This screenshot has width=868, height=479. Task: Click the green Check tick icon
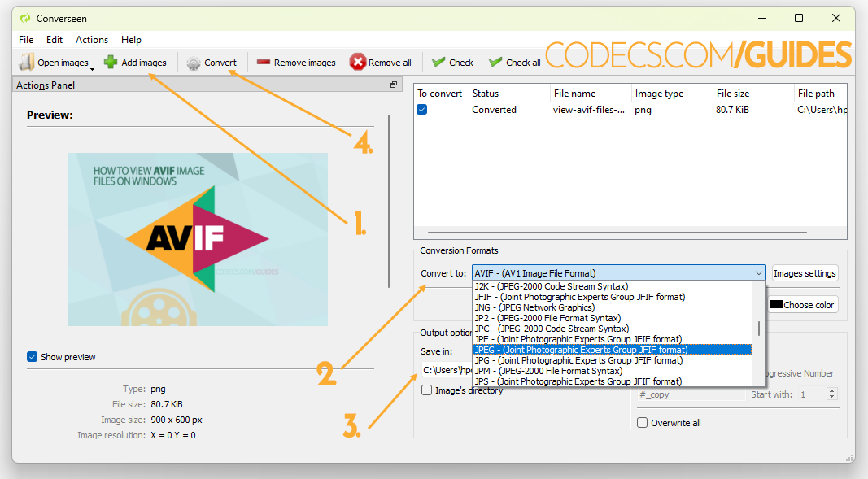pos(438,62)
